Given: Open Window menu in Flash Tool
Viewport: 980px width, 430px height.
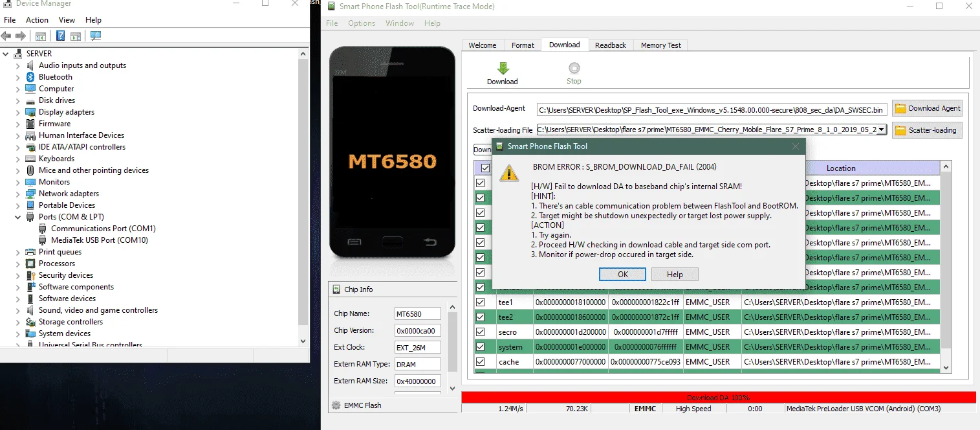Looking at the screenshot, I should (x=400, y=23).
